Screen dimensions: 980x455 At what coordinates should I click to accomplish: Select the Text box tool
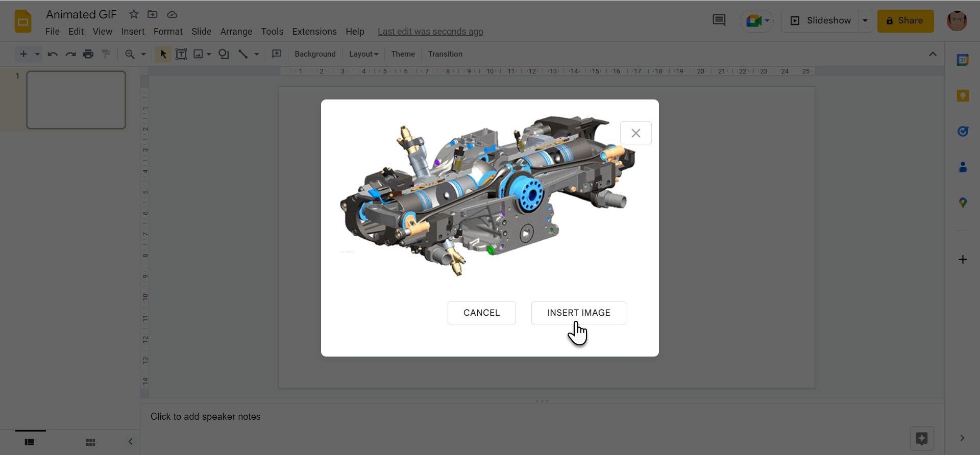(x=181, y=54)
